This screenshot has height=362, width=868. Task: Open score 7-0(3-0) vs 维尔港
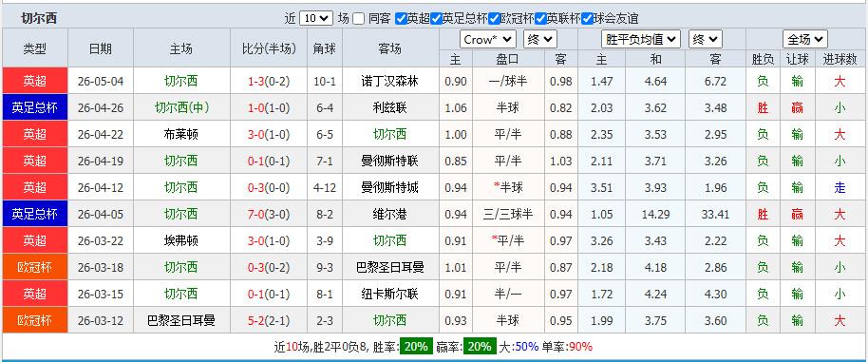(x=269, y=214)
